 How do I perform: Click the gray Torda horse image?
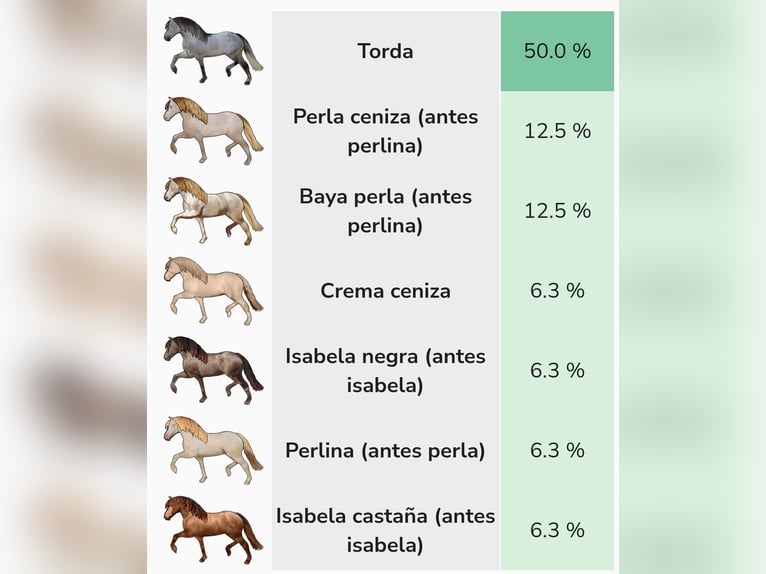212,50
